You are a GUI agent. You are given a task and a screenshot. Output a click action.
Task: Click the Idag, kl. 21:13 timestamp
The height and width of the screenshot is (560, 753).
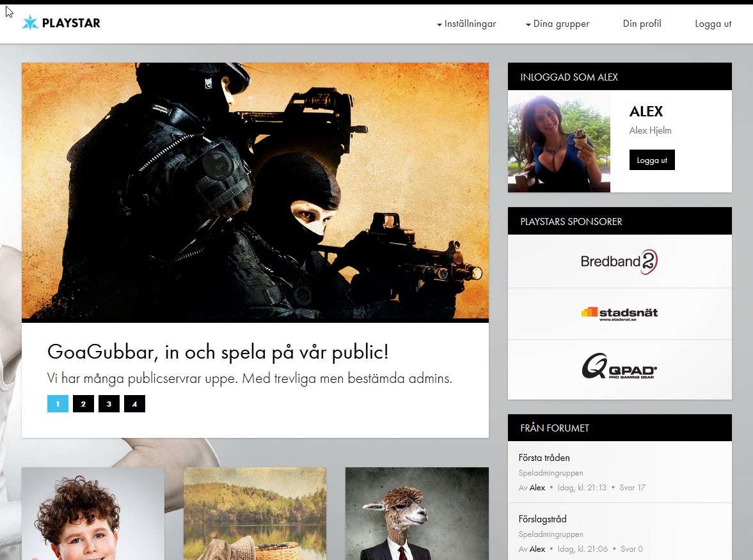pyautogui.click(x=582, y=488)
